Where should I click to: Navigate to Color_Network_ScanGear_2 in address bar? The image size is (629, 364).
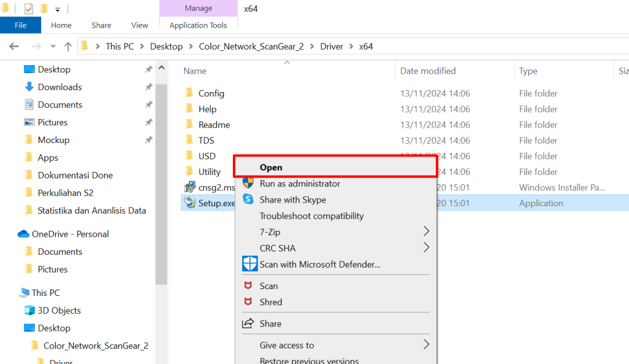(x=251, y=46)
